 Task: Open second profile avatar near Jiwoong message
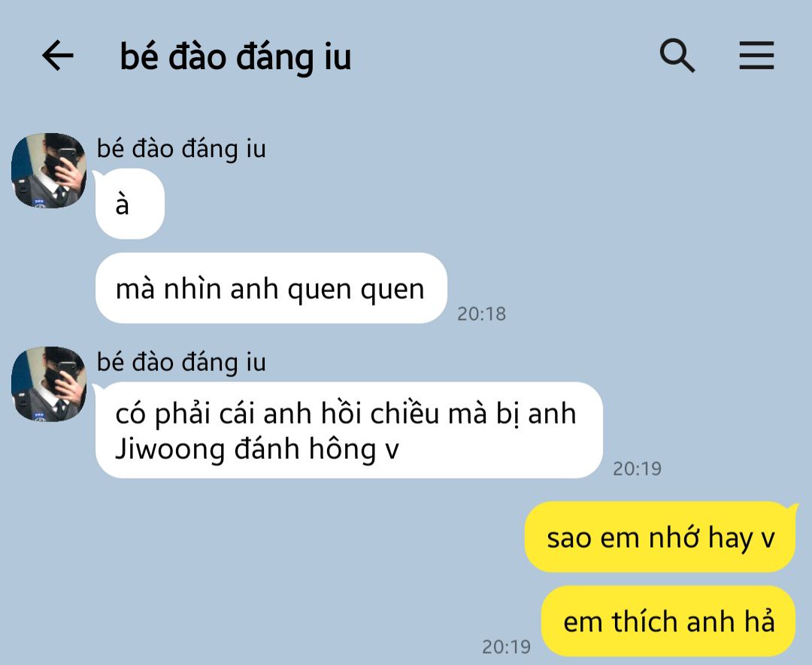49,384
